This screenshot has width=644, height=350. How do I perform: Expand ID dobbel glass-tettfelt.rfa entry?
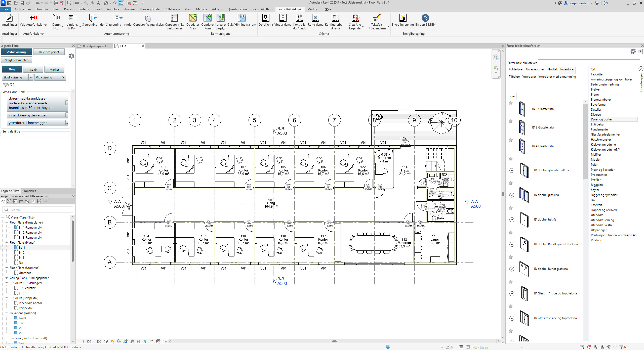[x=512, y=170]
